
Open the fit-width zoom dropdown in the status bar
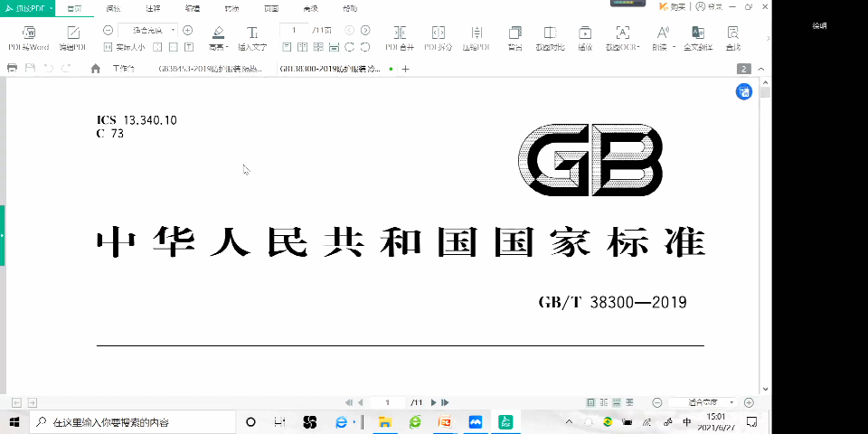tap(731, 402)
